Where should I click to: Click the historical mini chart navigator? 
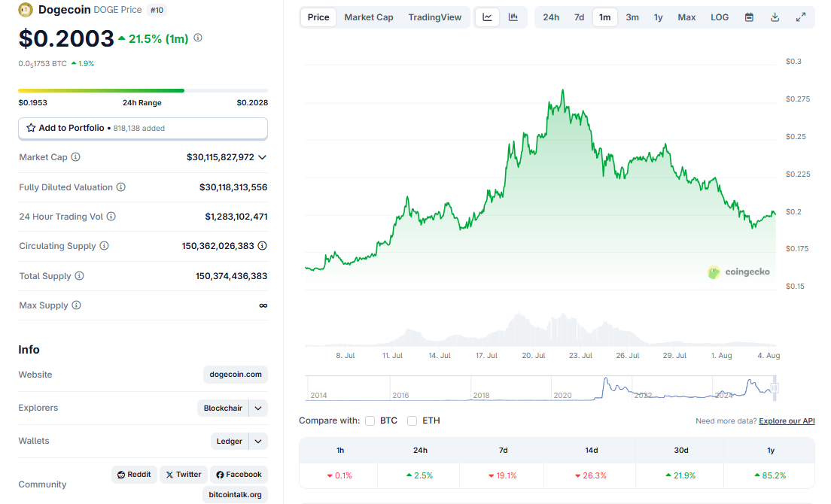[541, 388]
